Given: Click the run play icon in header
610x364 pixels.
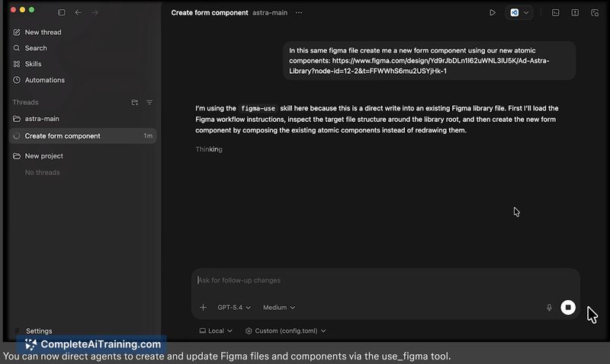Looking at the screenshot, I should pos(493,13).
